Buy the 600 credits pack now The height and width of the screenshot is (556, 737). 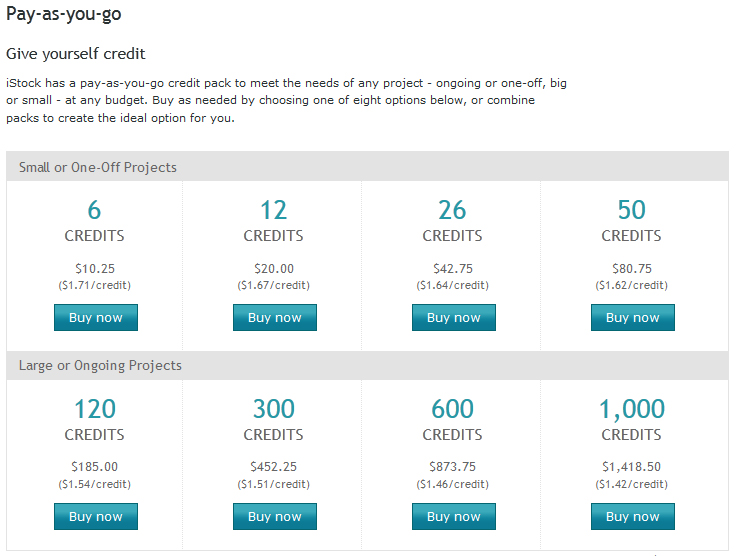454,517
